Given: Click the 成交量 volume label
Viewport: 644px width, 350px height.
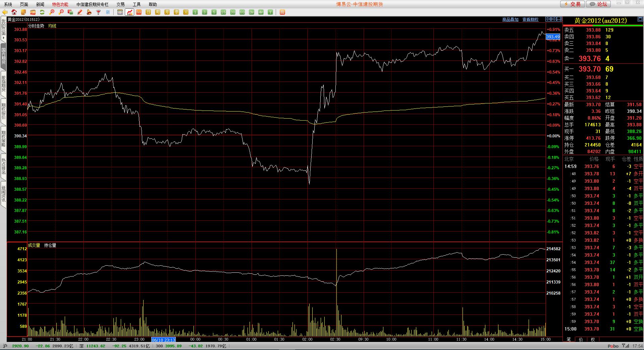Looking at the screenshot, I should 34,245.
